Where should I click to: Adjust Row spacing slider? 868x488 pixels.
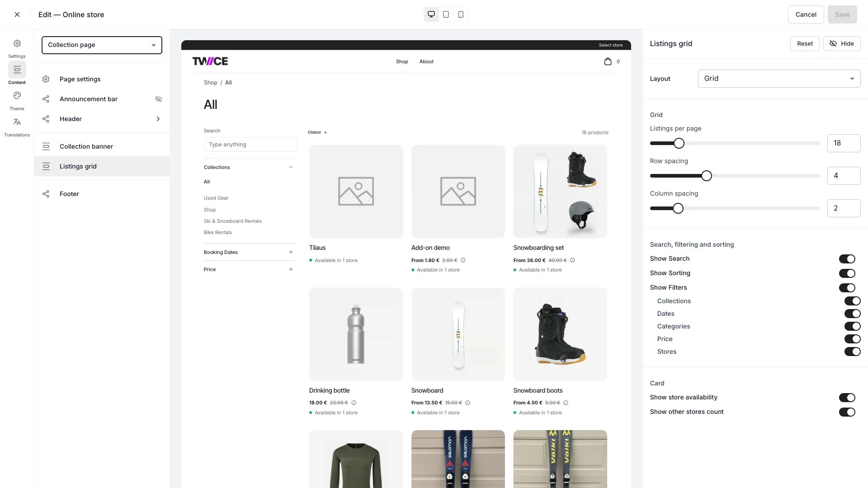pyautogui.click(x=707, y=176)
